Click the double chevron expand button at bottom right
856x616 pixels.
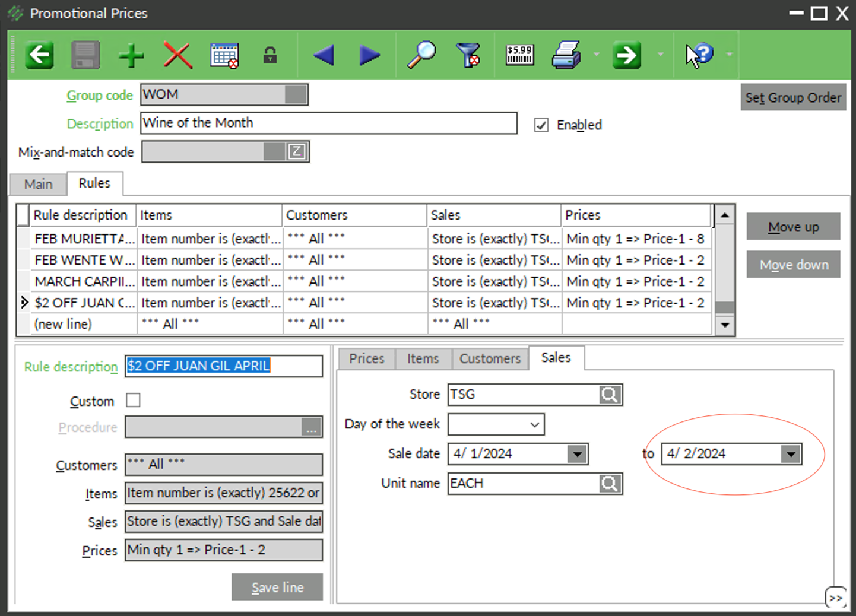tap(836, 598)
